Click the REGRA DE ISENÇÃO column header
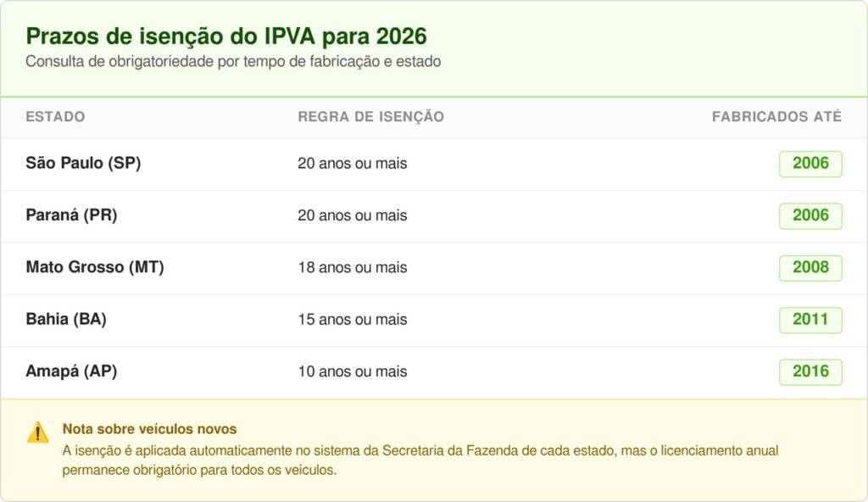The height and width of the screenshot is (502, 868). point(370,117)
